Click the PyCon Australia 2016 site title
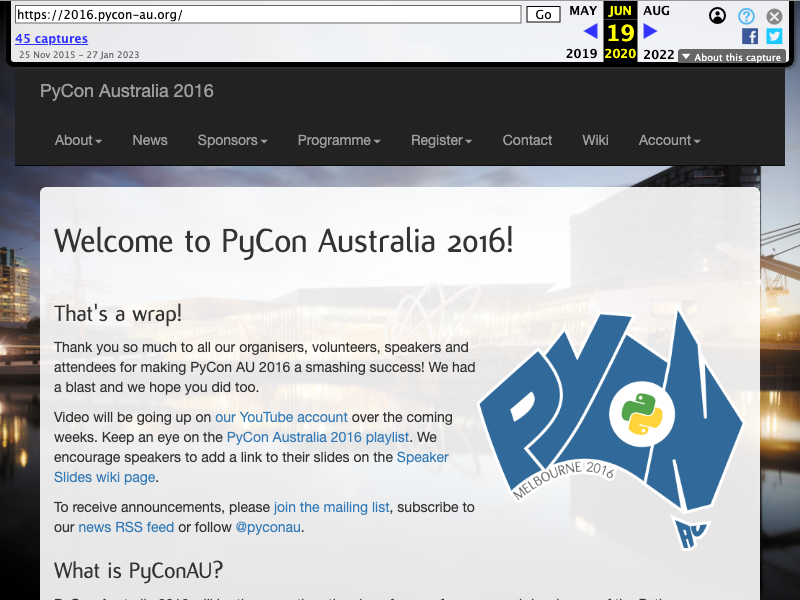The image size is (800, 600). tap(127, 91)
